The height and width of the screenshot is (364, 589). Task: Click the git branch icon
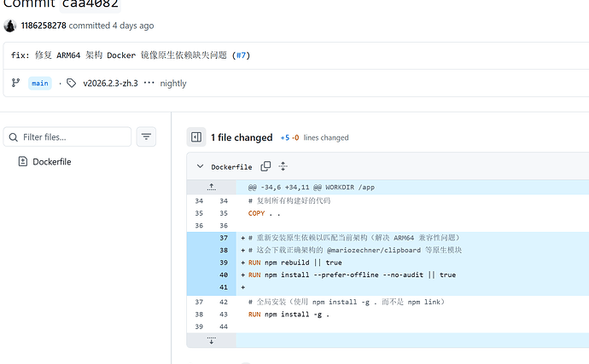pyautogui.click(x=15, y=83)
